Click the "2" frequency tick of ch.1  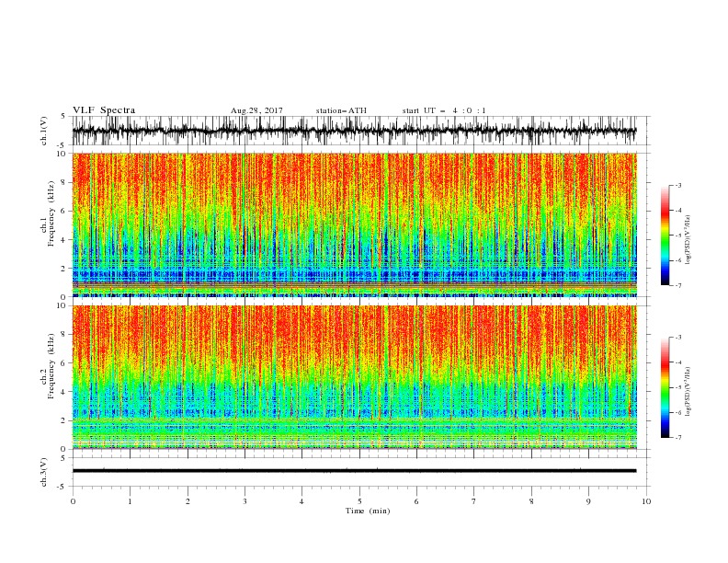point(63,269)
